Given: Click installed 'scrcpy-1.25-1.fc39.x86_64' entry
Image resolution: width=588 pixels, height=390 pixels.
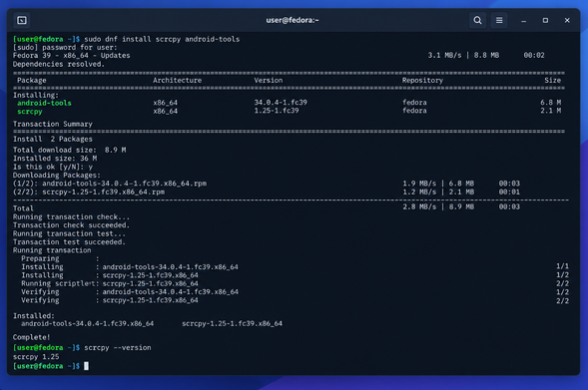Looking at the screenshot, I should [233, 324].
